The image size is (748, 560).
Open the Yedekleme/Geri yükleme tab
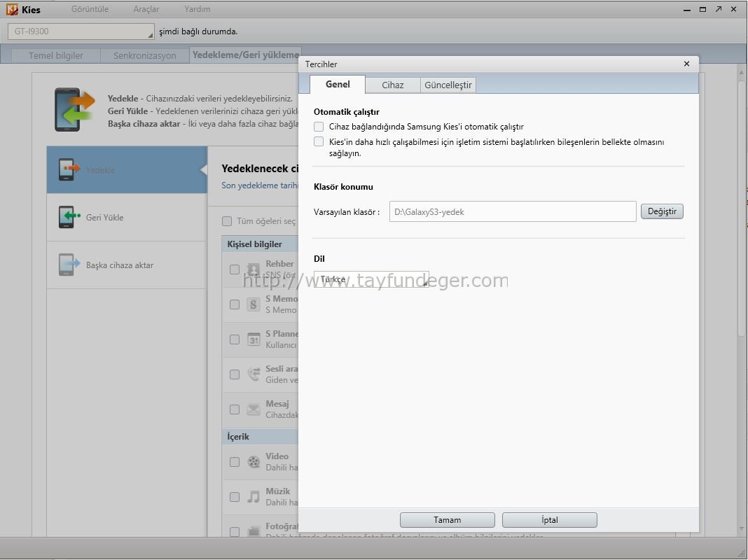(245, 55)
